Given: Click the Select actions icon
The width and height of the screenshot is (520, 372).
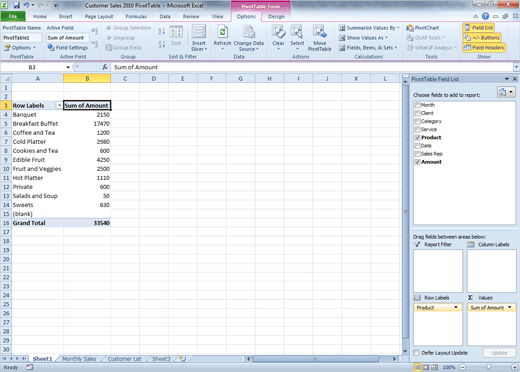Looking at the screenshot, I should [x=297, y=32].
